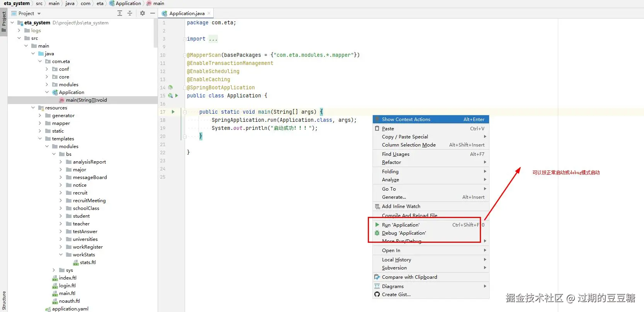The width and height of the screenshot is (644, 312).
Task: Click run gutter icon beside class Application
Action: (177, 95)
